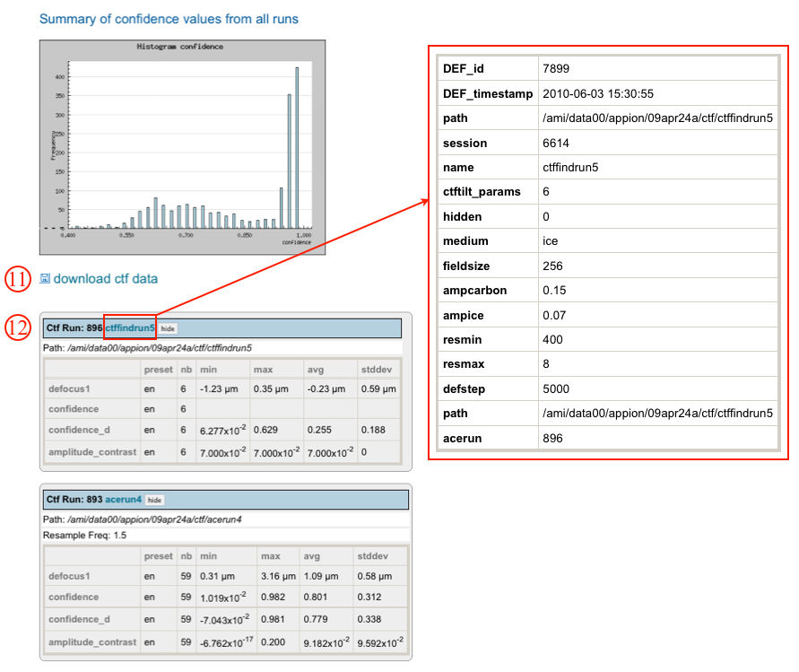Click the red circled number 11 marker

click(19, 279)
